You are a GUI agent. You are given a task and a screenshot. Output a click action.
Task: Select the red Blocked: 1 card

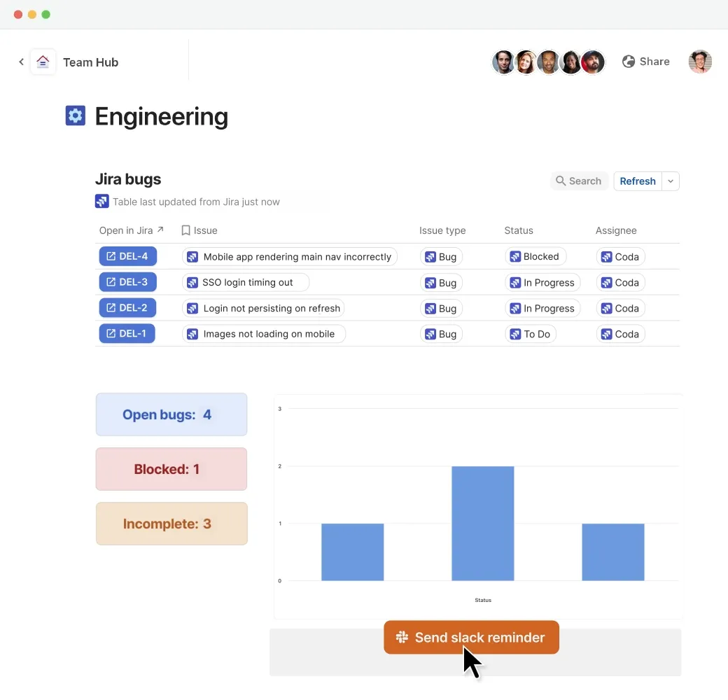[171, 469]
